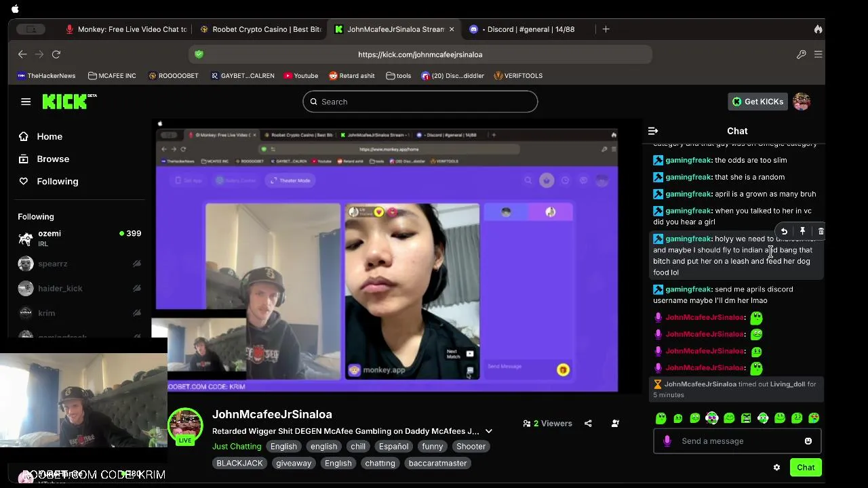The width and height of the screenshot is (868, 488).
Task: Open the browser hamburger menu
Action: (x=818, y=54)
